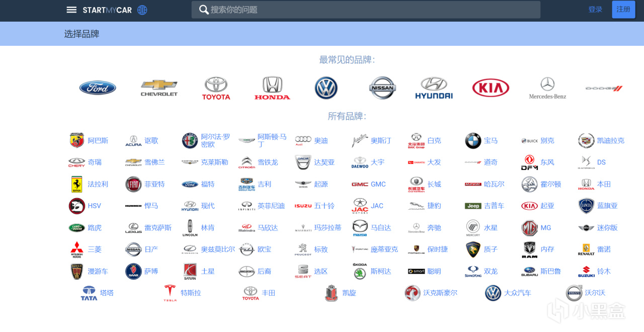The height and width of the screenshot is (332, 644).
Task: Click the BMW logo beside 宝马
Action: pos(473,140)
